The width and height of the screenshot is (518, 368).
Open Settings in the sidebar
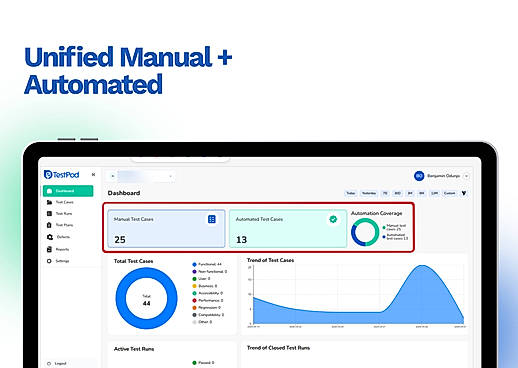click(62, 261)
